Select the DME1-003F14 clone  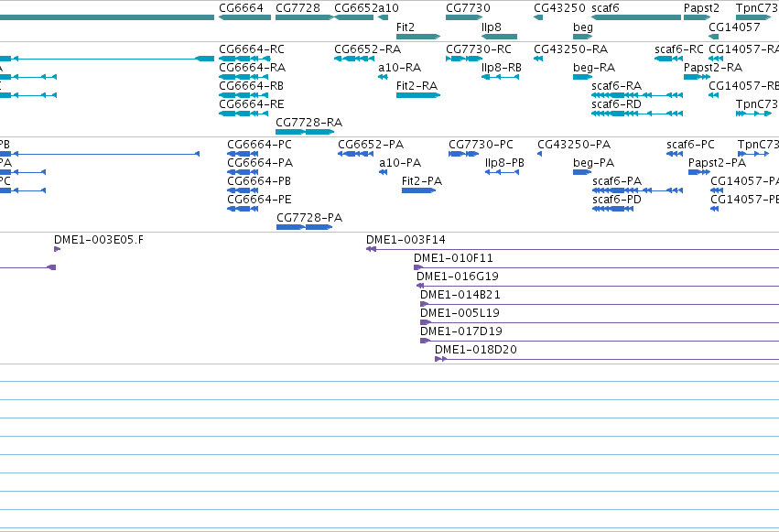pos(572,249)
